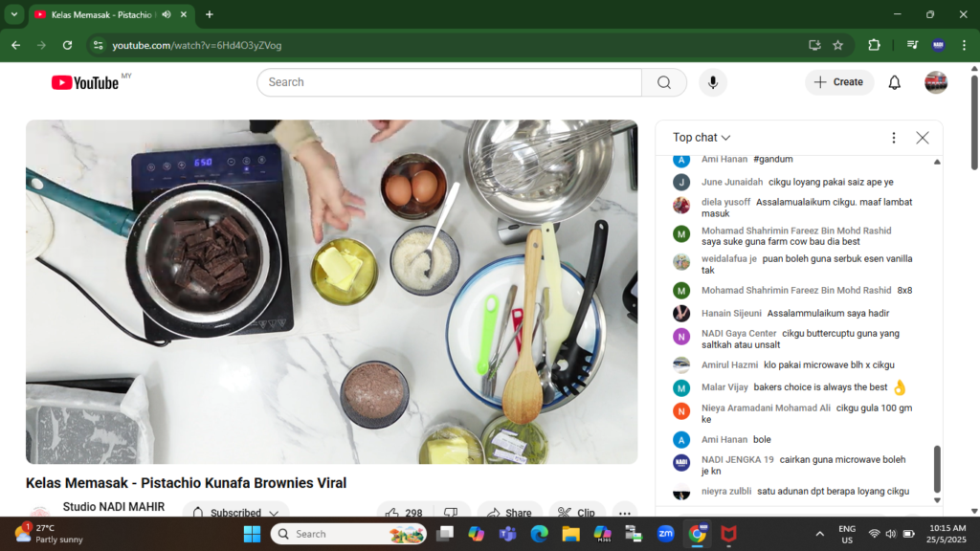Viewport: 980px width, 551px height.
Task: Click the search magnifier button
Action: [664, 82]
